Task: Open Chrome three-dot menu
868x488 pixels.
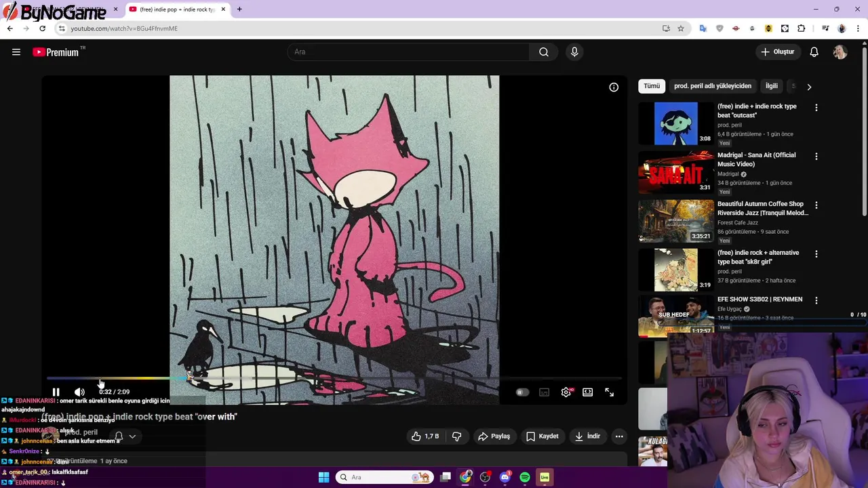Action: tap(859, 28)
